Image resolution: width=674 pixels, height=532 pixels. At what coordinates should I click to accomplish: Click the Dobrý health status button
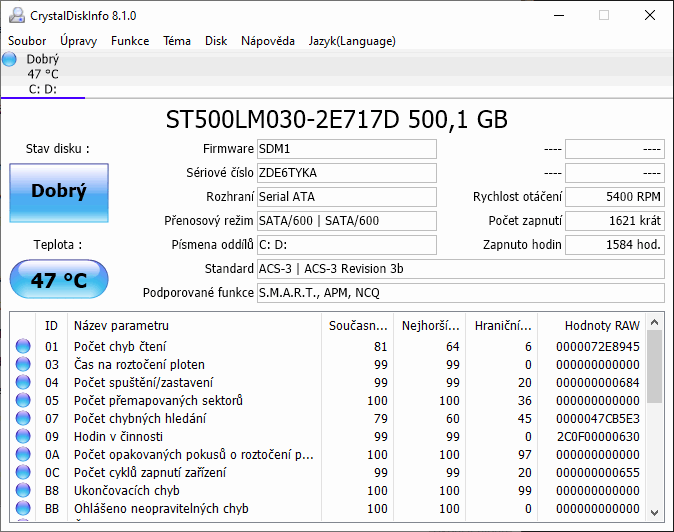pos(58,192)
